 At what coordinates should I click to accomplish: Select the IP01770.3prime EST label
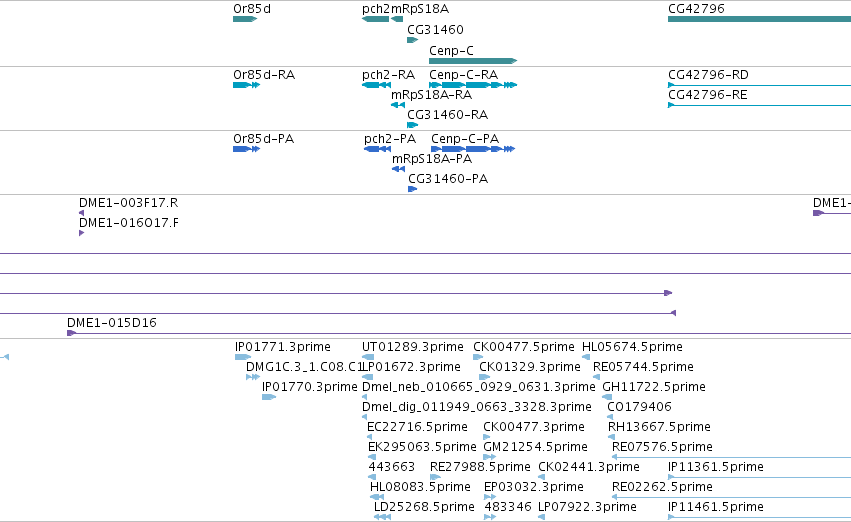(309, 386)
